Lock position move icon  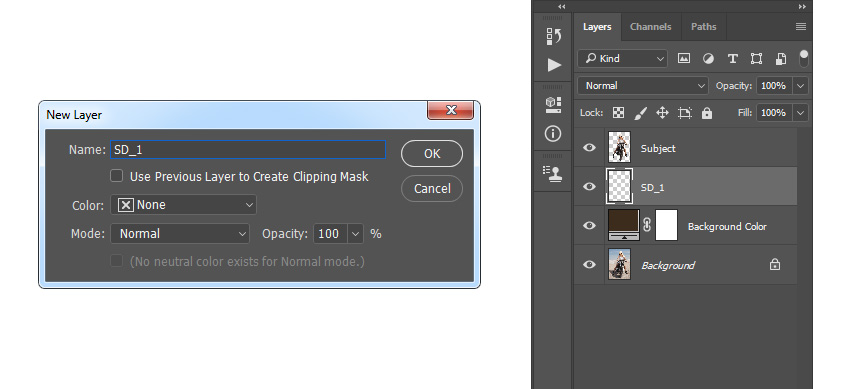pyautogui.click(x=662, y=113)
